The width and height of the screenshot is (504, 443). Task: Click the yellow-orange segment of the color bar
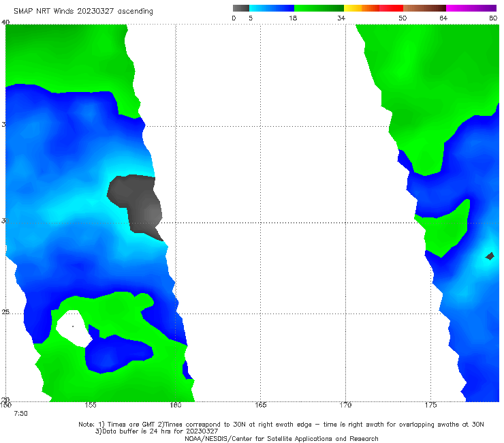coord(362,8)
